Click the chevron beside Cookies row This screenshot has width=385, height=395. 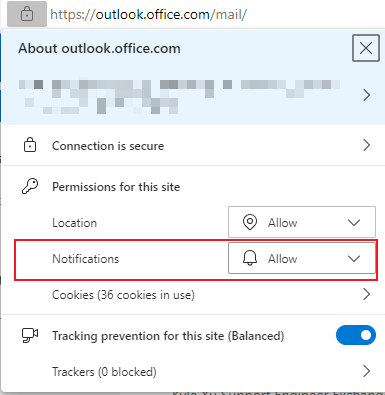click(x=366, y=294)
